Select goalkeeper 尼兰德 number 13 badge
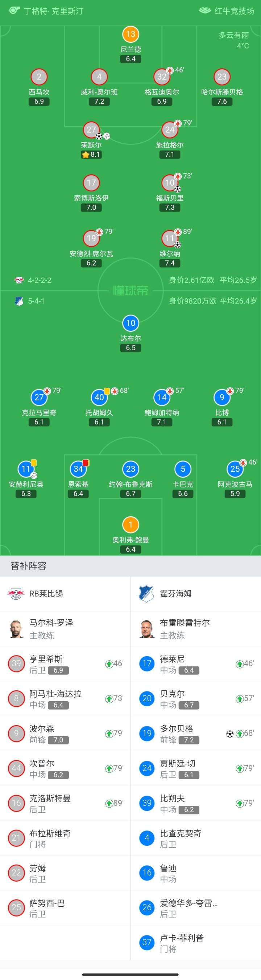 point(130,34)
